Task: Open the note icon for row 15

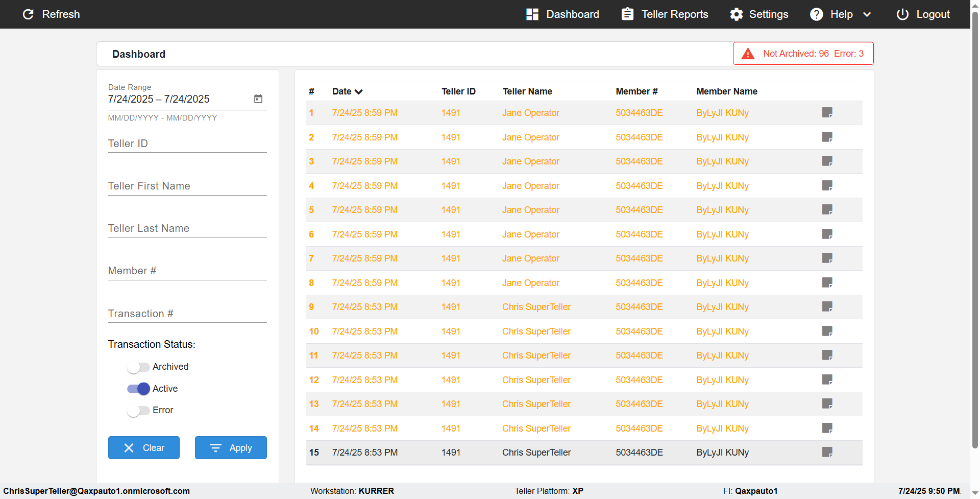Action: (827, 452)
